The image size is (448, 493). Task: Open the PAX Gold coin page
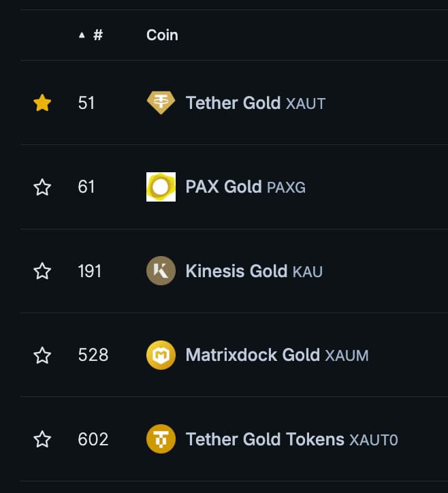point(223,187)
